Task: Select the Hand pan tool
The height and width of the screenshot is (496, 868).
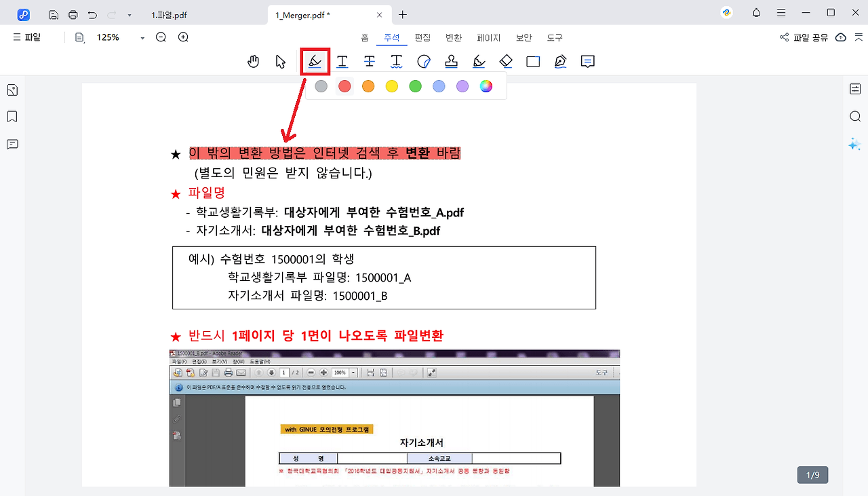Action: [253, 62]
